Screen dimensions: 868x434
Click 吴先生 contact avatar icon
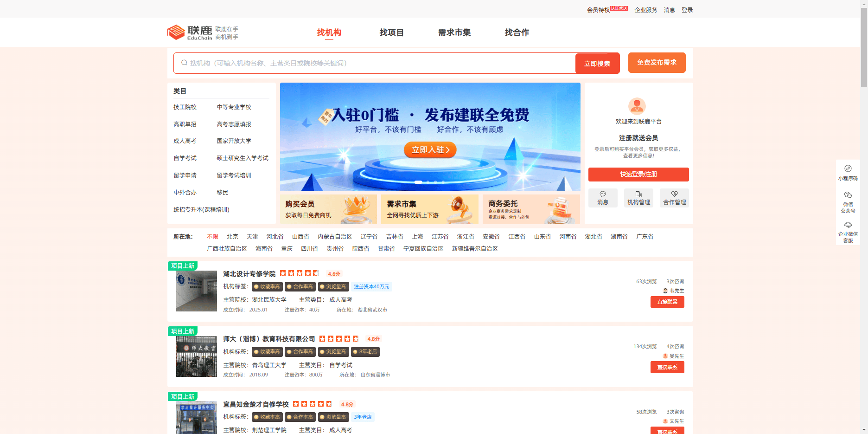(x=665, y=356)
